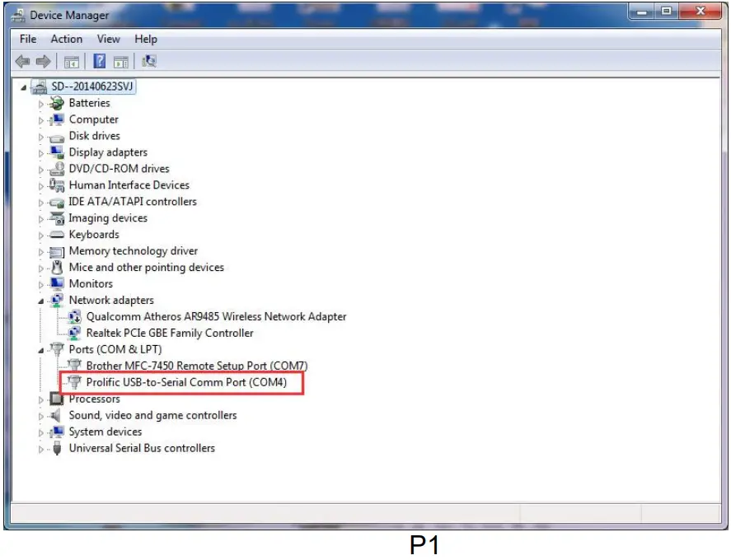
Task: Expand the System devices node arrow
Action: pos(41,433)
